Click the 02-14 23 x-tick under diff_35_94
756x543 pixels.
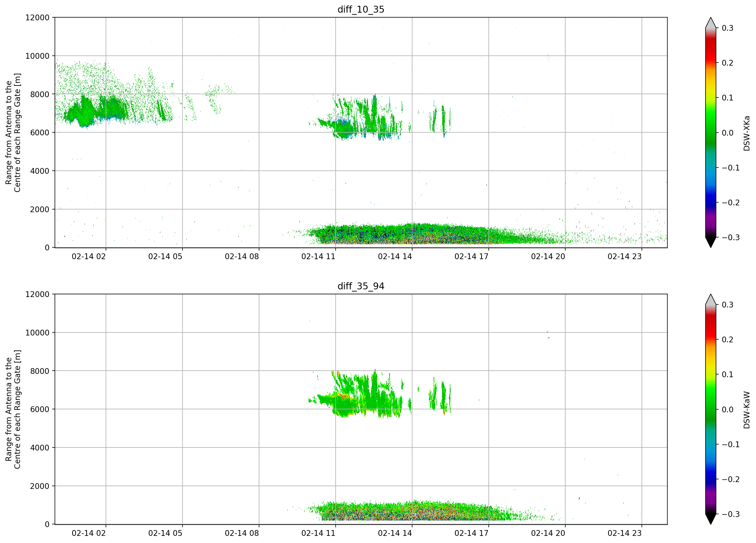coord(625,533)
